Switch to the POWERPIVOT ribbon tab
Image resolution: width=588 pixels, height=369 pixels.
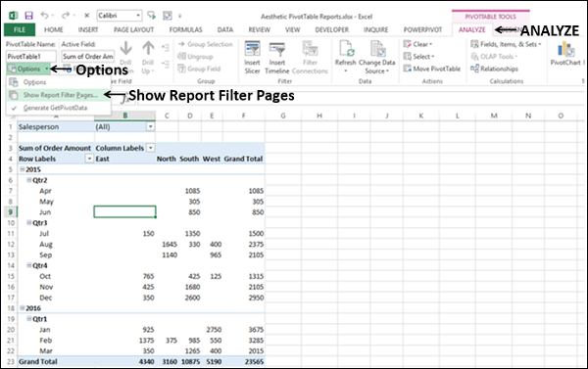[422, 29]
